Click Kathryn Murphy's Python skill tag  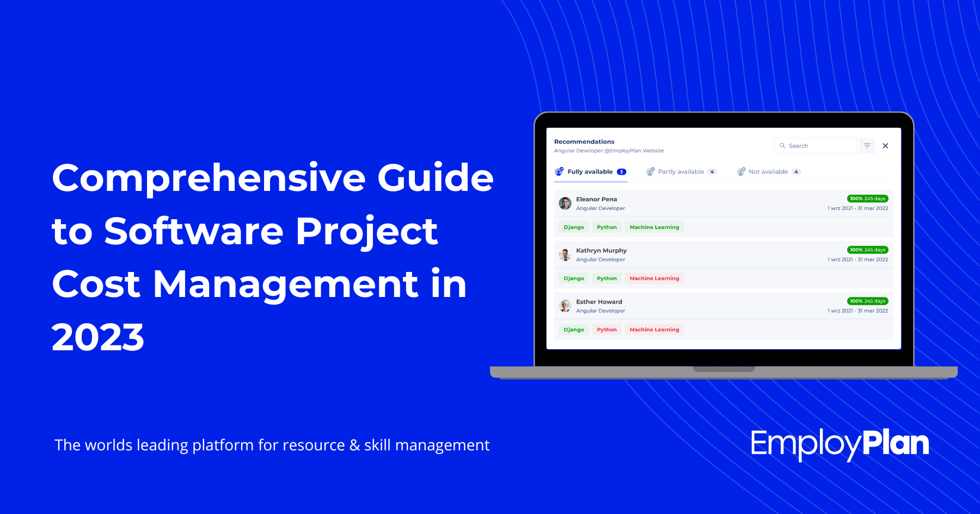click(607, 278)
